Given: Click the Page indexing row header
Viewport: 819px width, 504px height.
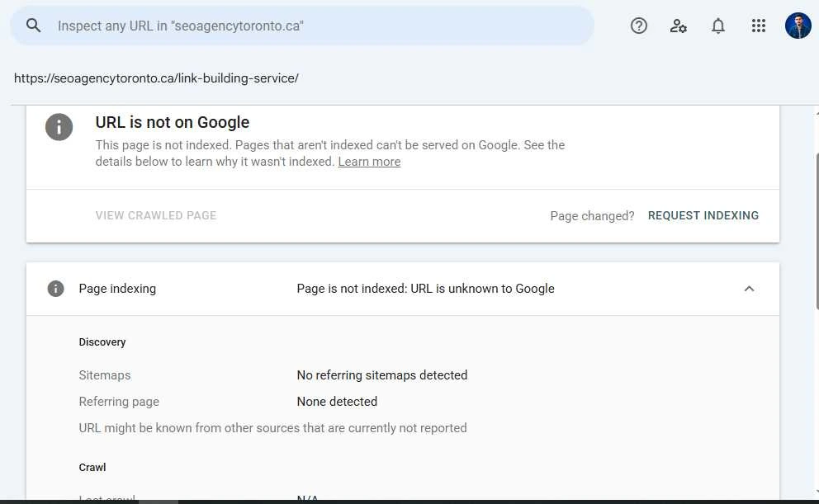Looking at the screenshot, I should click(x=403, y=289).
